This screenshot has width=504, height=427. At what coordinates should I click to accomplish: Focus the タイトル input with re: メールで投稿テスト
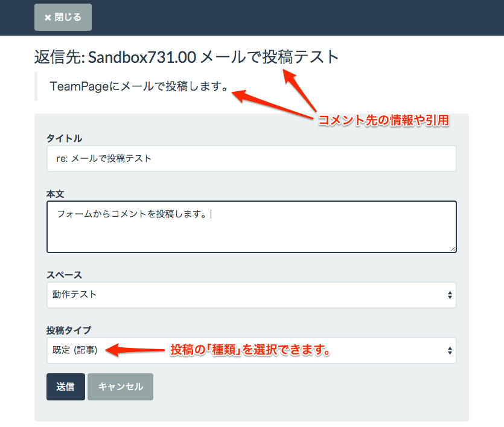[251, 158]
